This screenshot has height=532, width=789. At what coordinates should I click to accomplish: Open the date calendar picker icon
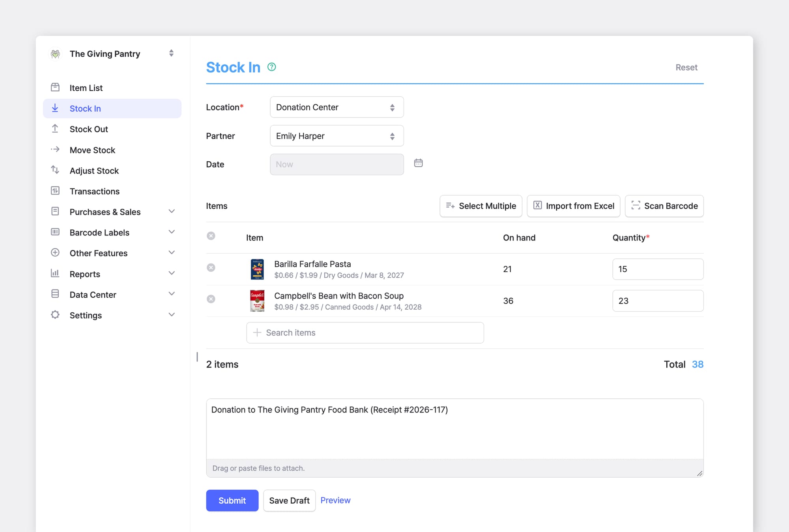tap(418, 163)
